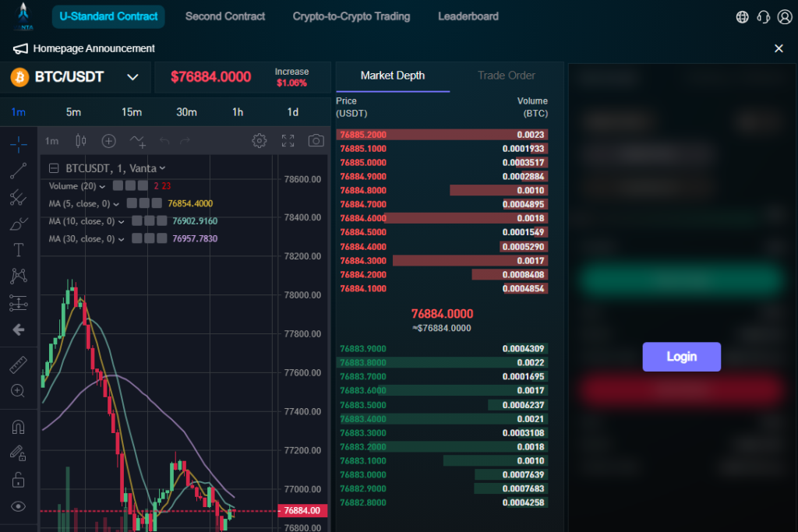Click the Bitcoin coin icon
The image size is (798, 532).
[x=19, y=77]
